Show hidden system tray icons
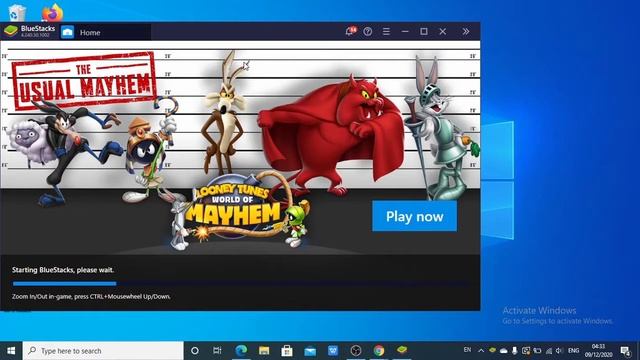The height and width of the screenshot is (360, 640). point(481,351)
